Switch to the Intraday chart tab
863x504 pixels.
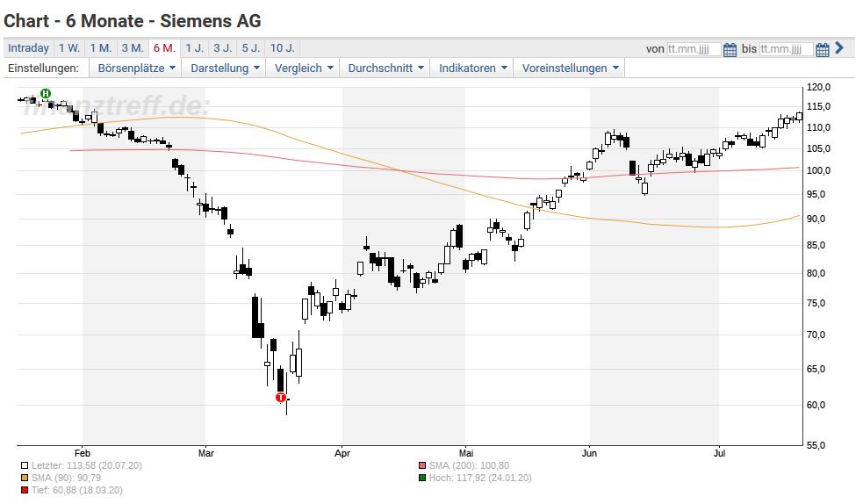(29, 48)
